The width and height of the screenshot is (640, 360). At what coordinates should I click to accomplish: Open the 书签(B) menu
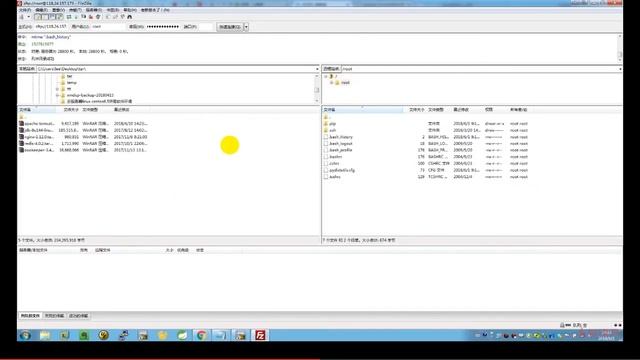(x=113, y=10)
